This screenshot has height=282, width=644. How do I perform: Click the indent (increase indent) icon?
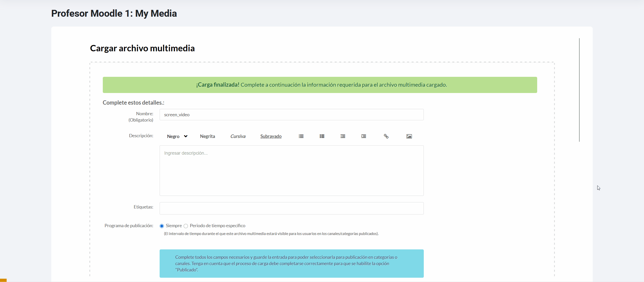[x=363, y=136]
